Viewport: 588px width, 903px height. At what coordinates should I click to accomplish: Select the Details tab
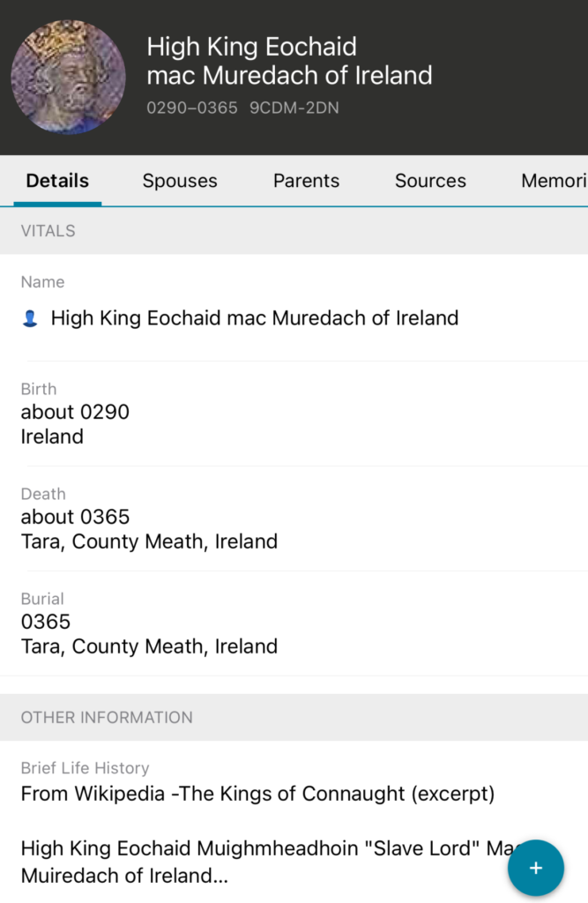pos(57,181)
